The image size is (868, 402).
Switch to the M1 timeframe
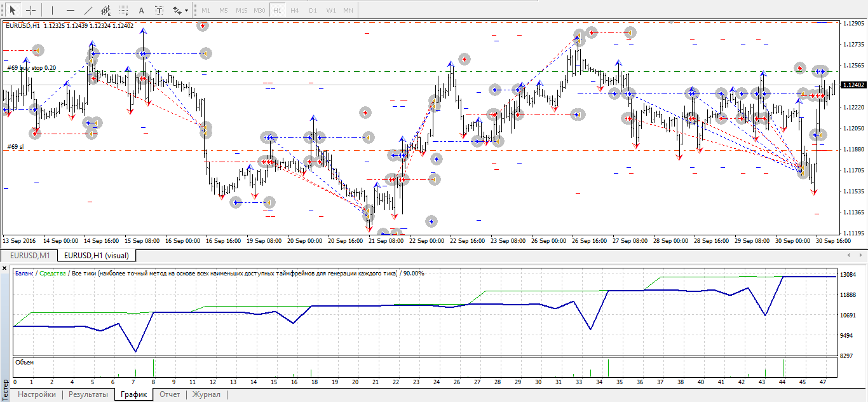point(206,11)
